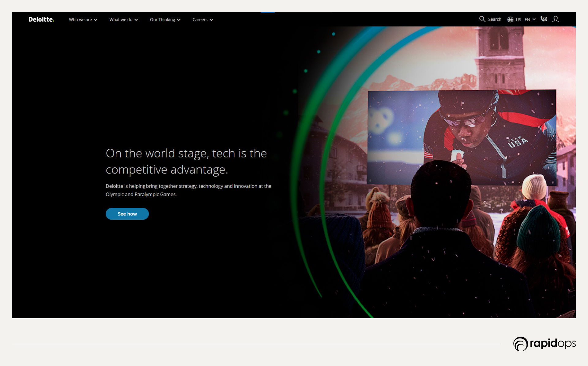Click the magnifying glass search icon
This screenshot has height=366, width=588.
pyautogui.click(x=482, y=19)
